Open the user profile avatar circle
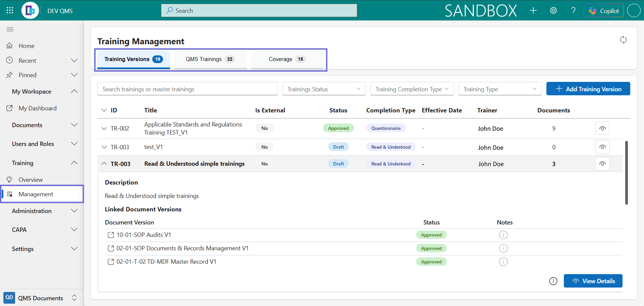 coord(634,10)
